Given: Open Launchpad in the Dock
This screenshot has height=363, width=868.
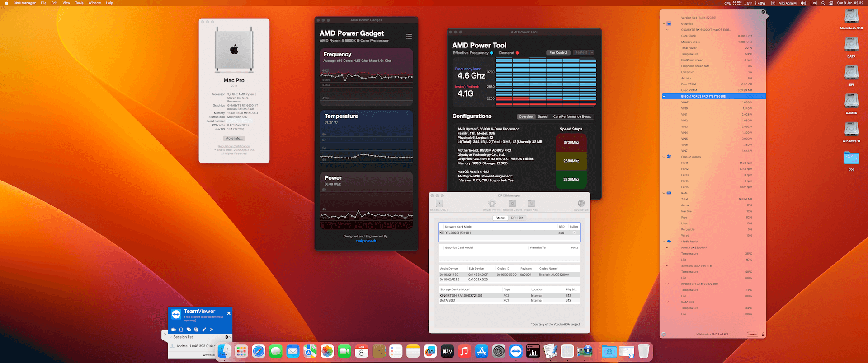Looking at the screenshot, I should [241, 351].
